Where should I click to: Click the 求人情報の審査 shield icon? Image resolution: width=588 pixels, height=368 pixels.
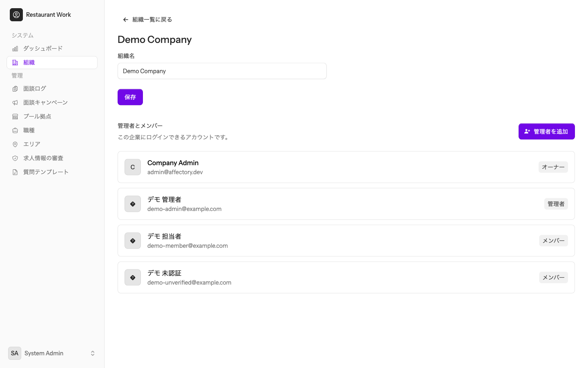[15, 158]
